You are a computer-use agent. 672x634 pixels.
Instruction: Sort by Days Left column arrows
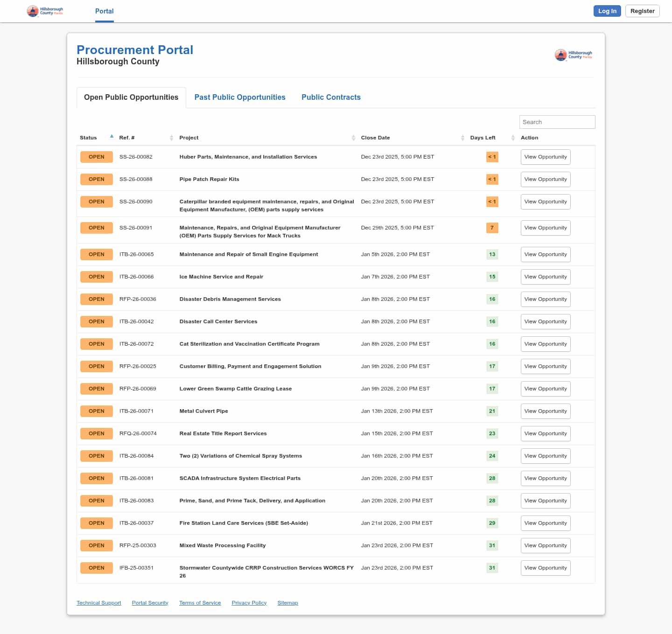coord(513,138)
